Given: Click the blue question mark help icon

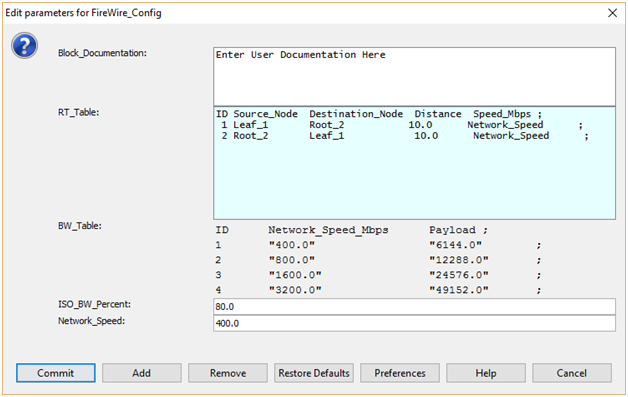Looking at the screenshot, I should tap(24, 46).
